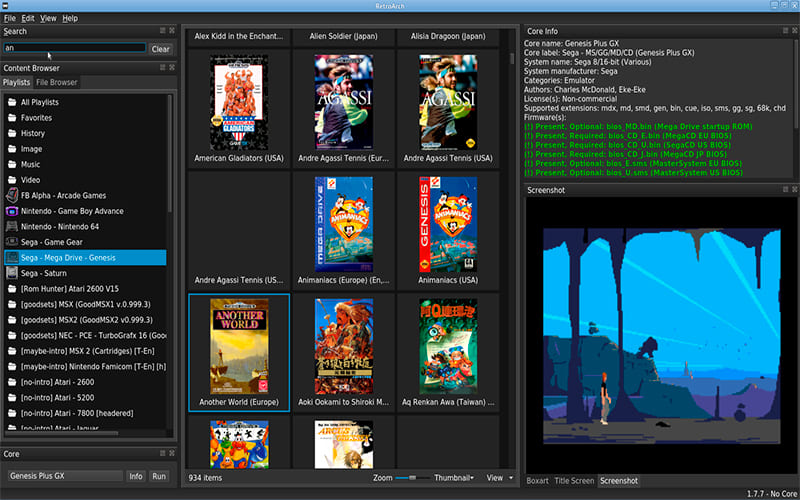Select Aoki Ookami to Shiroki boxart

point(343,346)
